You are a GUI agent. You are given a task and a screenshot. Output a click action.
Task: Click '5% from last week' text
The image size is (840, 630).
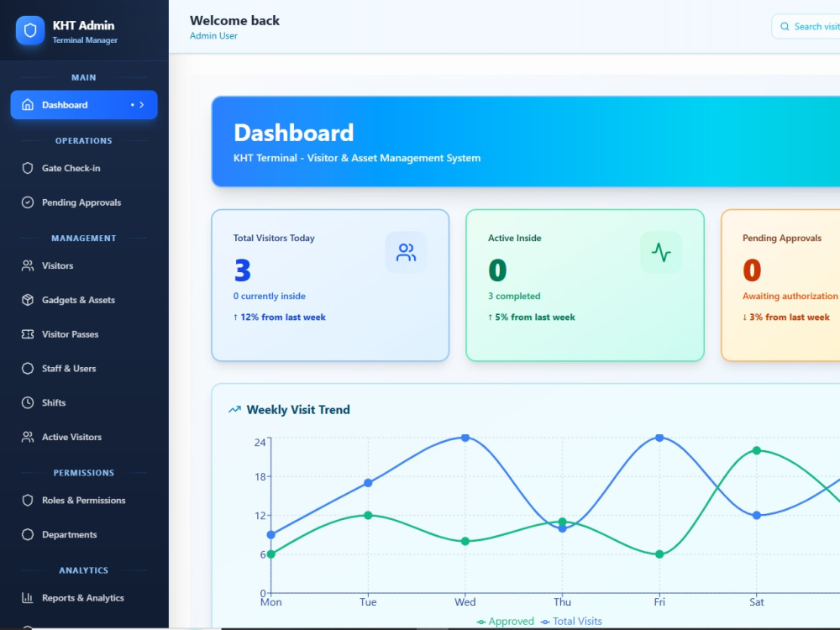point(534,318)
